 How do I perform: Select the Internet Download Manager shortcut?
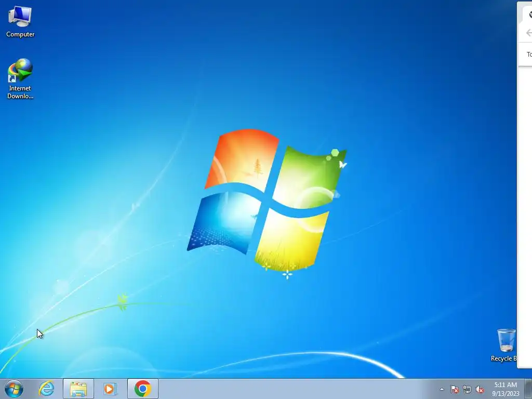(x=20, y=79)
